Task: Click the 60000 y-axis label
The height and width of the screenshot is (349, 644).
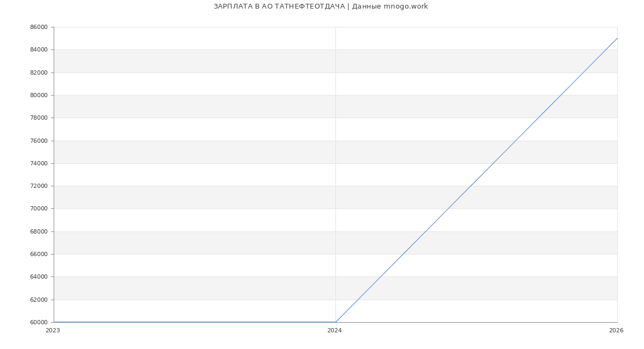Action: 40,323
